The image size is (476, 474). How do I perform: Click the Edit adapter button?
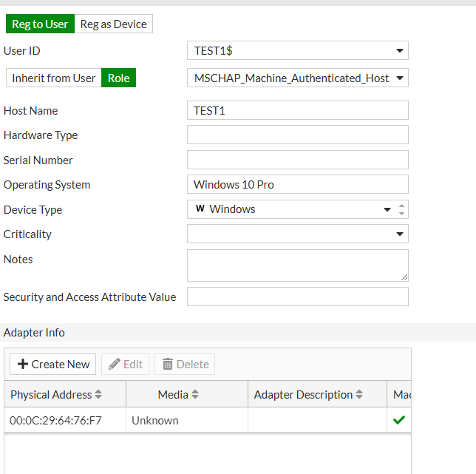(x=125, y=364)
